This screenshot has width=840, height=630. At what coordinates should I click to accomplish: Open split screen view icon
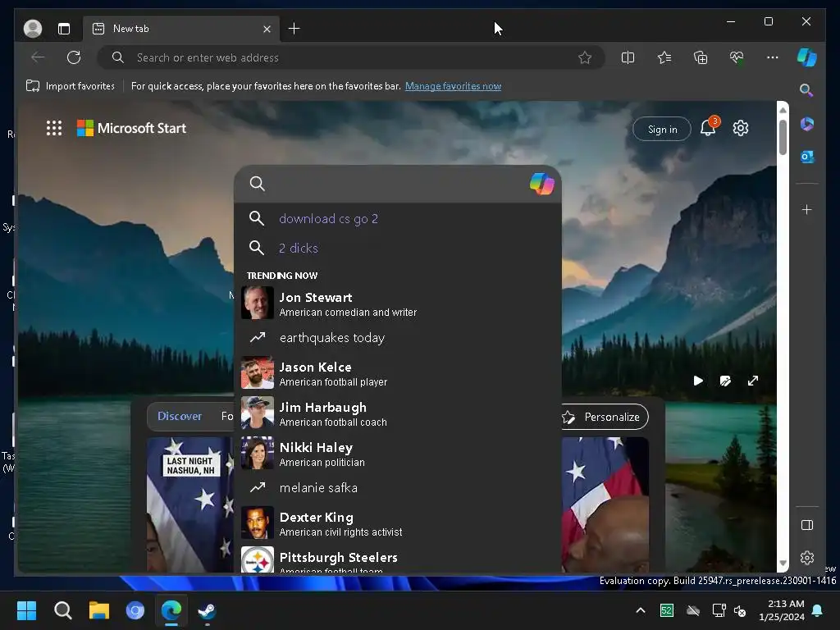click(628, 57)
